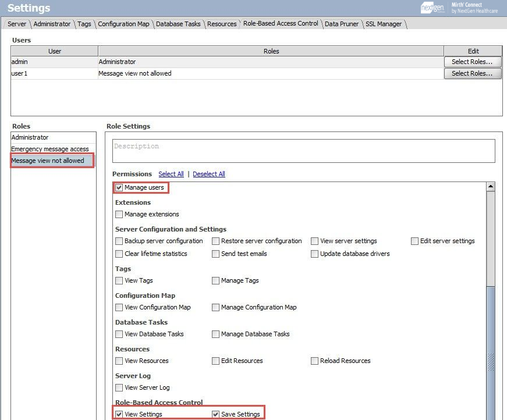Uncheck the Save Settings permission

[216, 415]
